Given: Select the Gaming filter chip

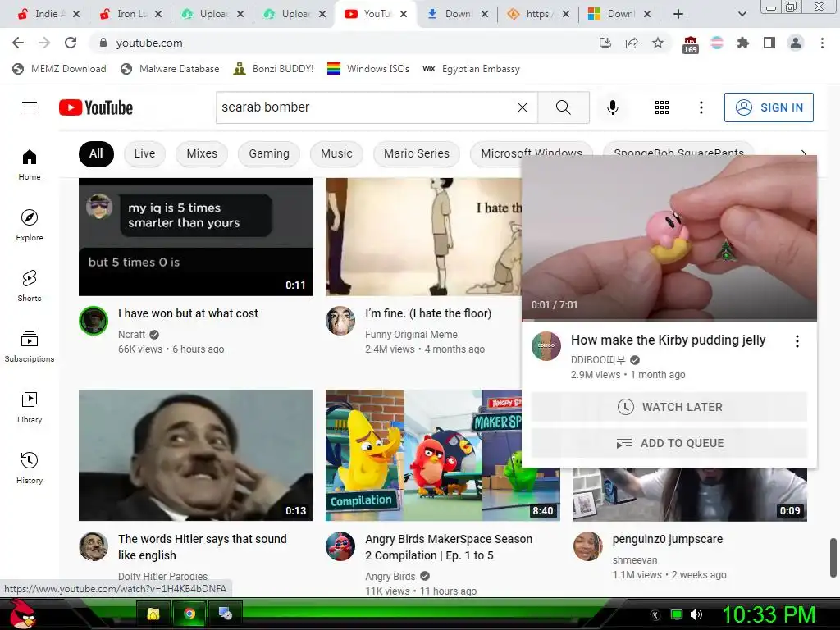Looking at the screenshot, I should [269, 153].
